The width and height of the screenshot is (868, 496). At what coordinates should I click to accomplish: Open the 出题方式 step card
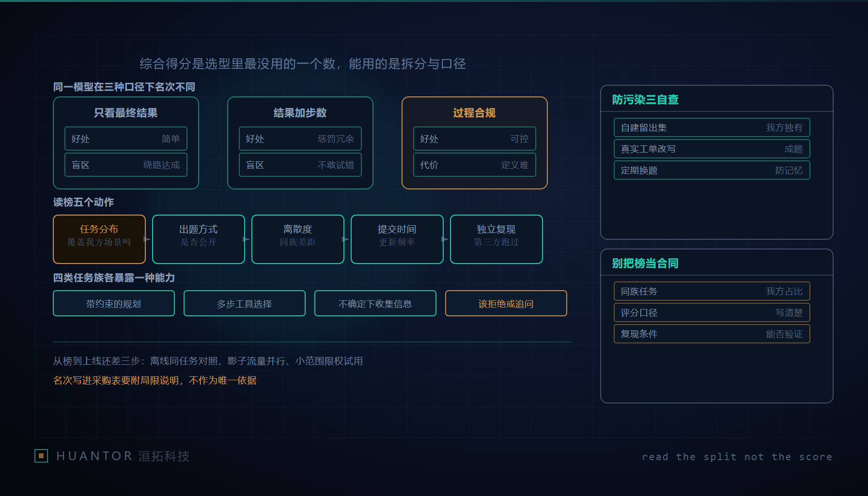[x=199, y=239]
